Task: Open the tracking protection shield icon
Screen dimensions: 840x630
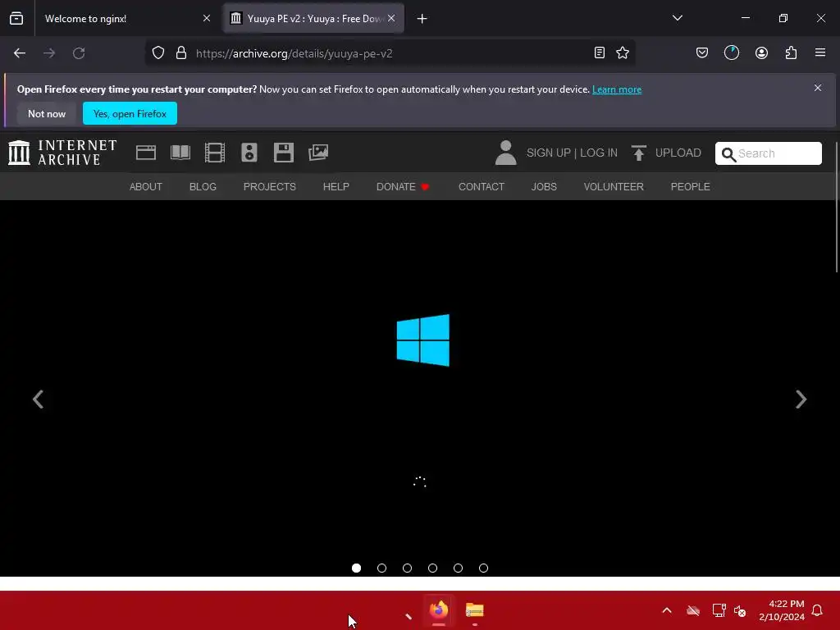Action: click(158, 53)
